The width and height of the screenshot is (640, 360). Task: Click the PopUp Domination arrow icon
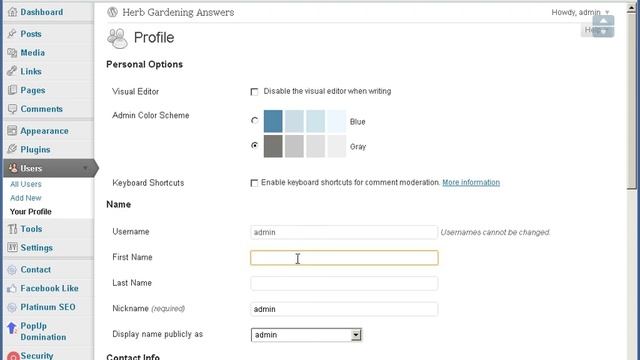click(12, 328)
